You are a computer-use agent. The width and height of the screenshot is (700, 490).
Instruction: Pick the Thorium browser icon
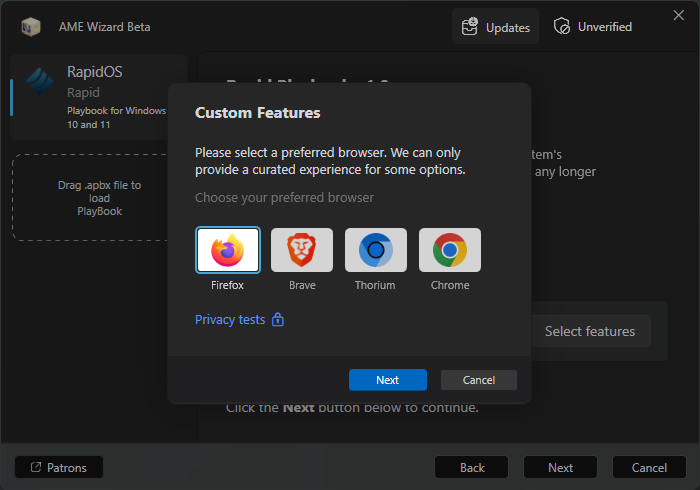point(376,250)
